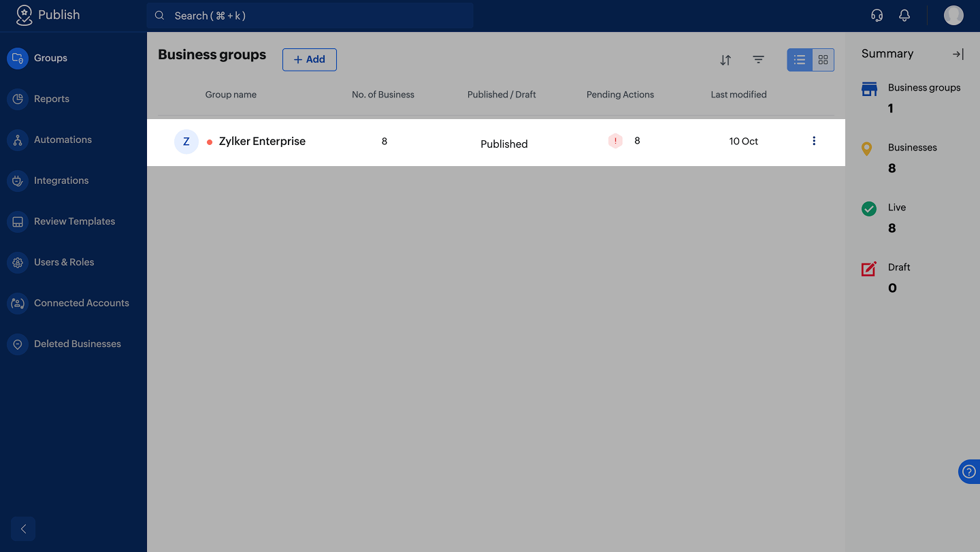Add a new business group
Image resolution: width=980 pixels, height=552 pixels.
[310, 59]
